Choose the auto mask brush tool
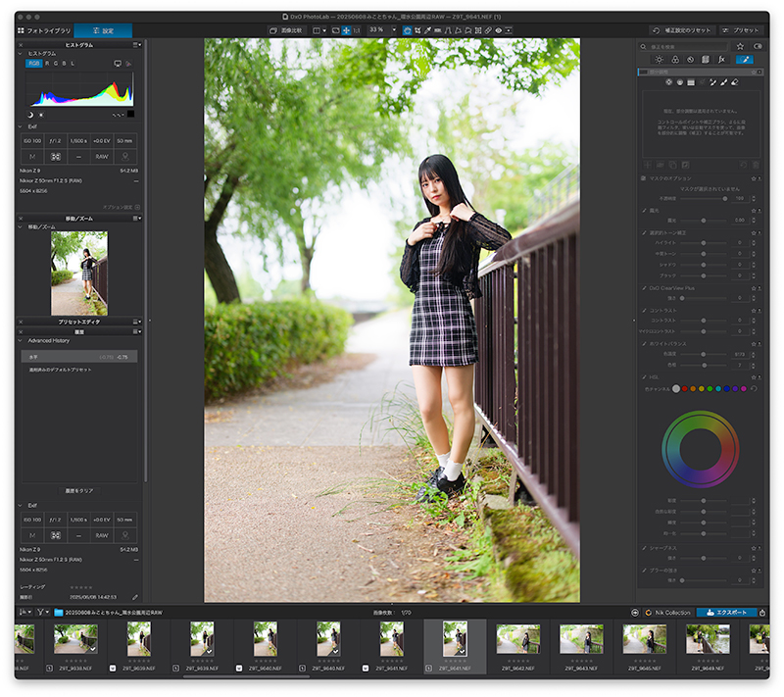784x697 pixels. pos(712,82)
